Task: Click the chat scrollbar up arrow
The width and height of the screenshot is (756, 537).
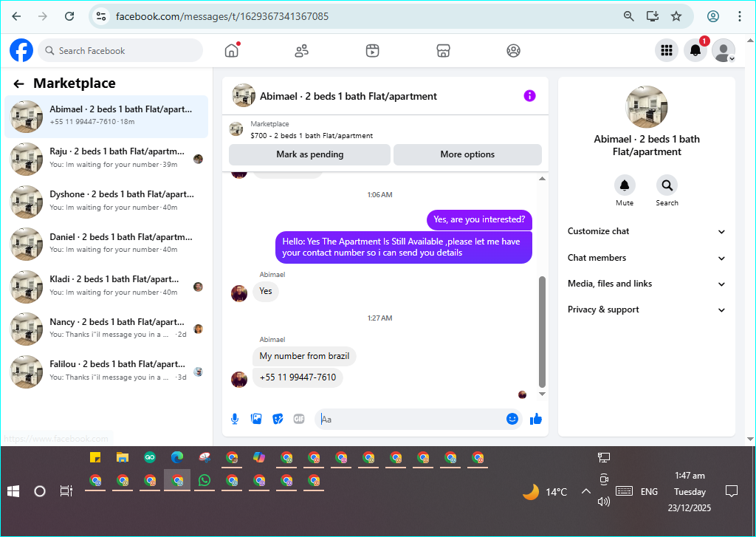Action: (542, 179)
